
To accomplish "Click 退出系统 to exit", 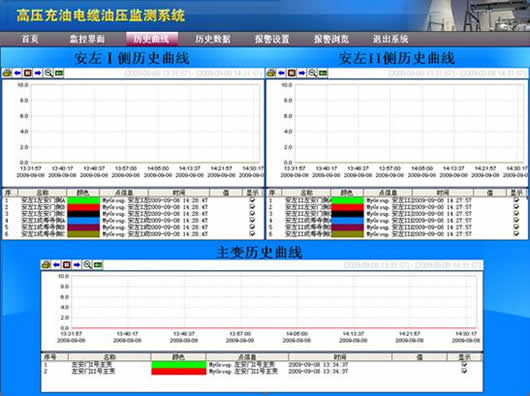I will click(390, 39).
